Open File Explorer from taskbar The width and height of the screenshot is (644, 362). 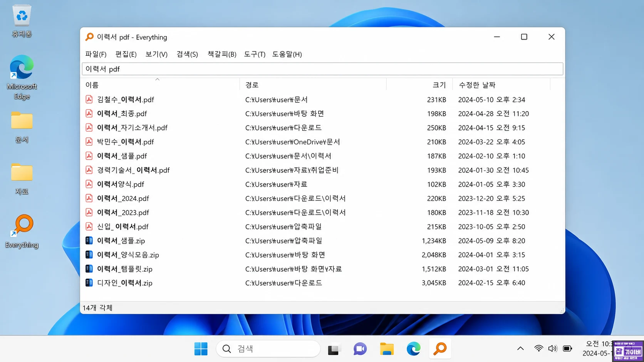pos(387,349)
